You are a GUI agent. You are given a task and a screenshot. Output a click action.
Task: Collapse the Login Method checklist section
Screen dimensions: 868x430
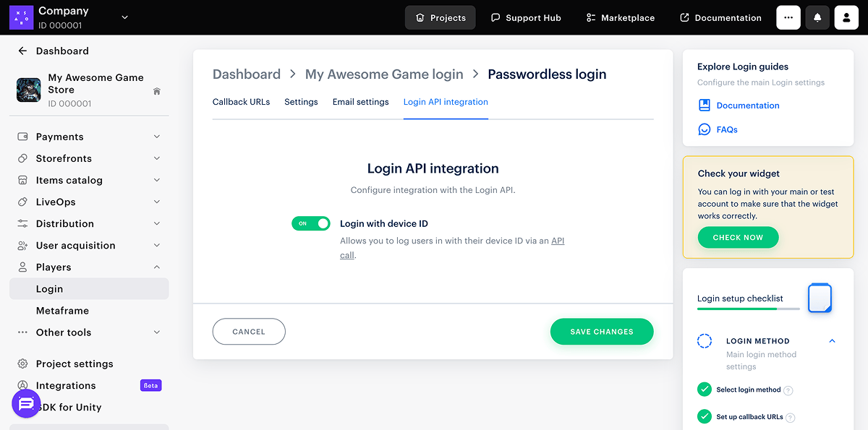[832, 341]
